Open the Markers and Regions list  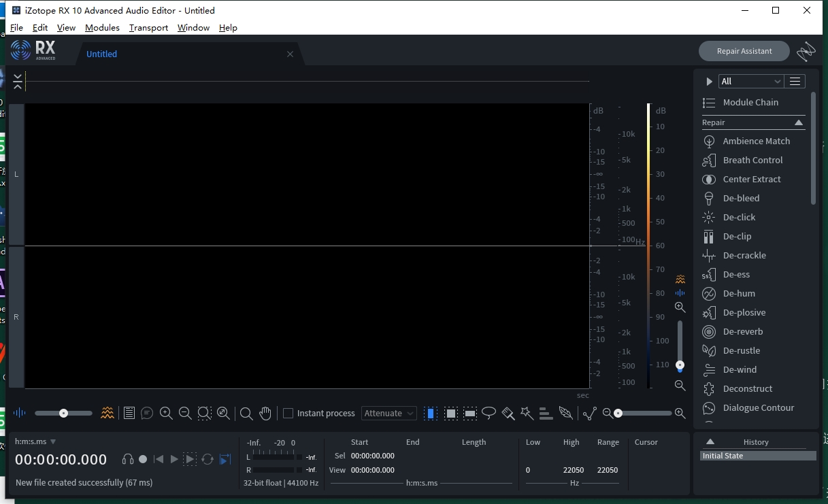(x=129, y=413)
